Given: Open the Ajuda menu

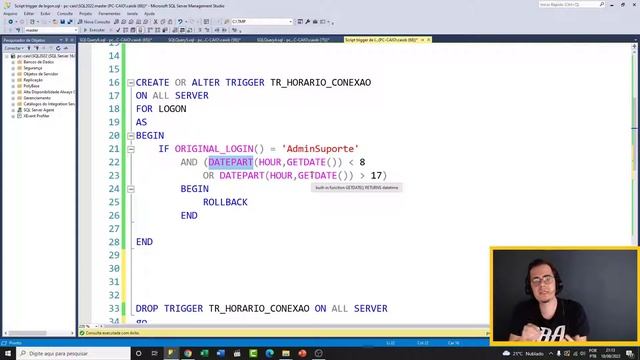Looking at the screenshot, I should [149, 13].
